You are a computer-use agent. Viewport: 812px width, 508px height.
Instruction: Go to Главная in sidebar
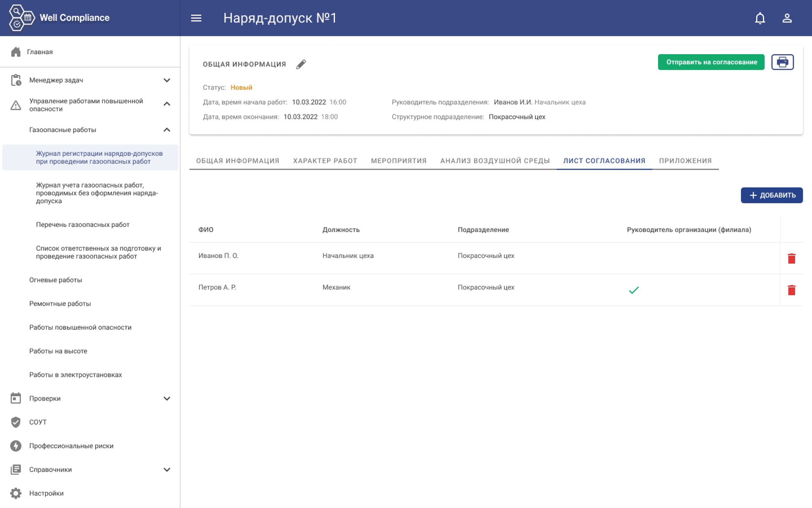pyautogui.click(x=40, y=52)
